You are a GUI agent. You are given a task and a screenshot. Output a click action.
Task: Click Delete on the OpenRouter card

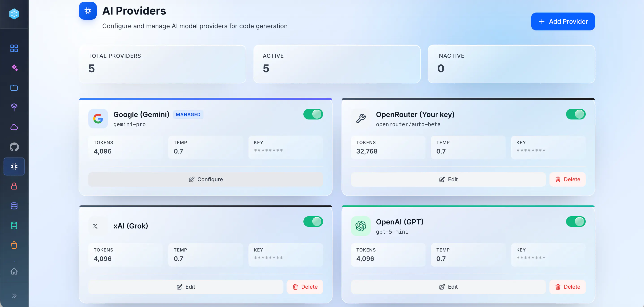[568, 179]
